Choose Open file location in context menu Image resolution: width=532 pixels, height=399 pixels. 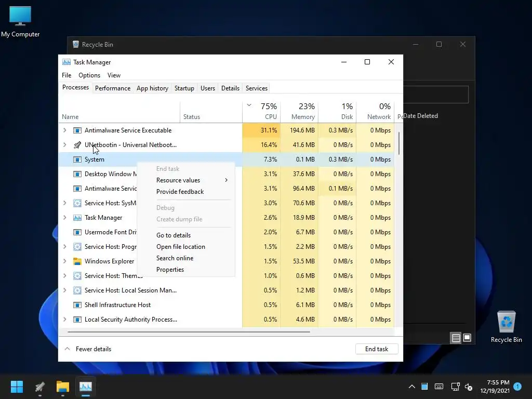(186, 247)
